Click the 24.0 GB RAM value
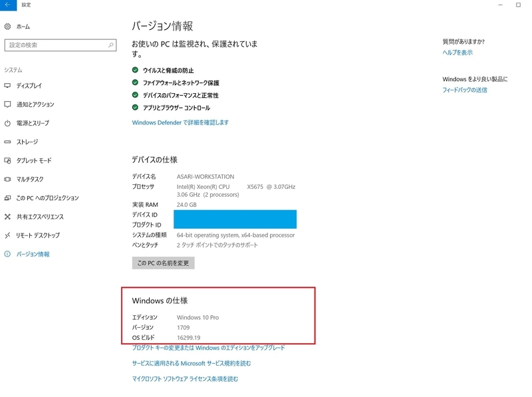The height and width of the screenshot is (397, 532). tap(187, 205)
